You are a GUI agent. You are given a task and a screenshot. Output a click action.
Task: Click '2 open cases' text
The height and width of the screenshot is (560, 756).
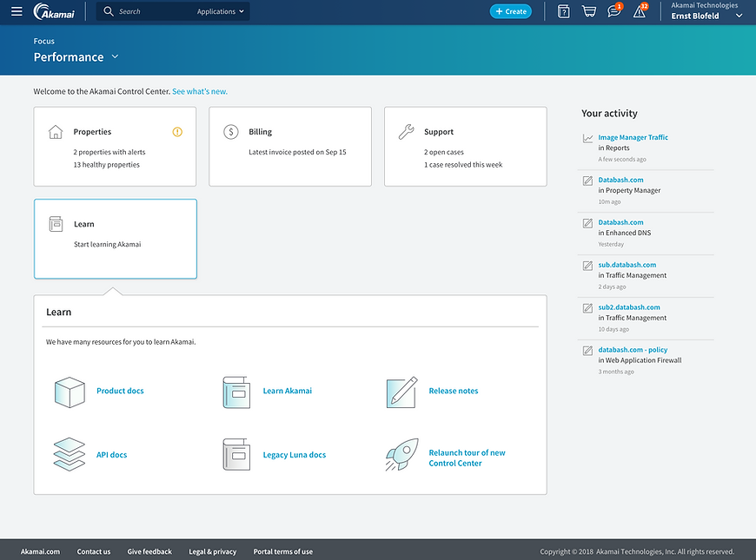(x=444, y=152)
